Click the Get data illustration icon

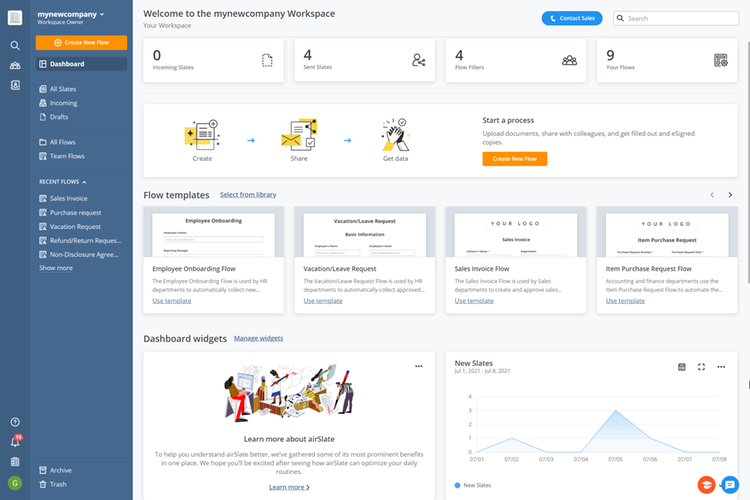pyautogui.click(x=396, y=135)
